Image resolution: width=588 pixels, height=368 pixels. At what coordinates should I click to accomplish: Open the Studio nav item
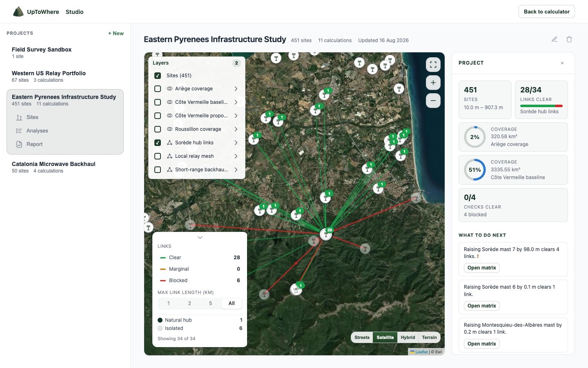(74, 12)
